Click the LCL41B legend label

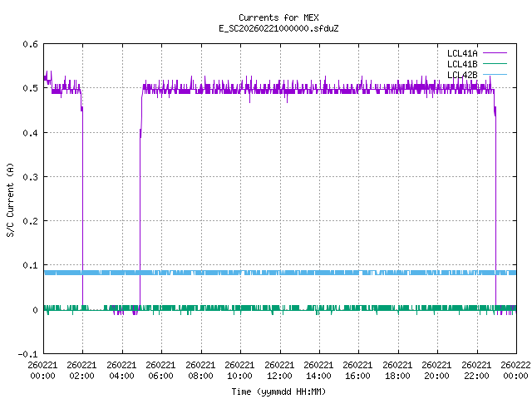pyautogui.click(x=461, y=64)
